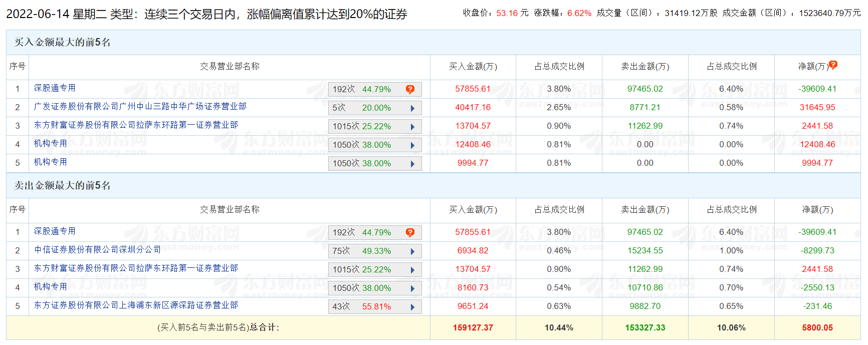Expand arrow on 机构专用 row with 9994.77

(x=412, y=164)
